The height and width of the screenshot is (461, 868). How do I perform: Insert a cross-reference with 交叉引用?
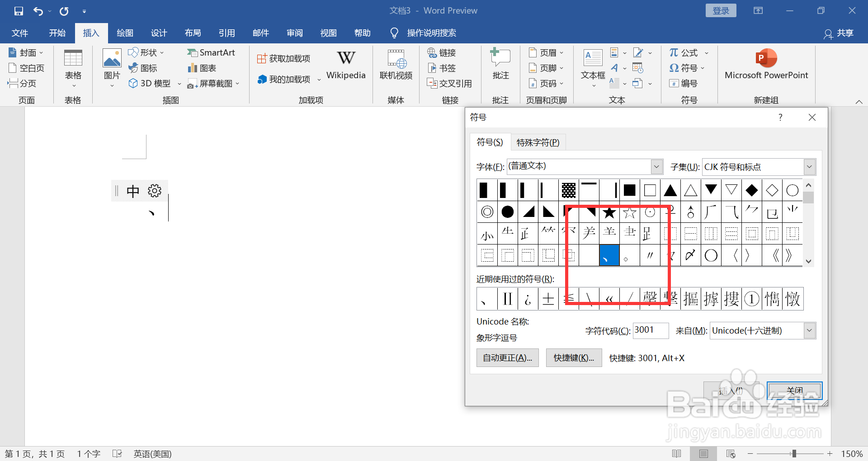coord(449,84)
